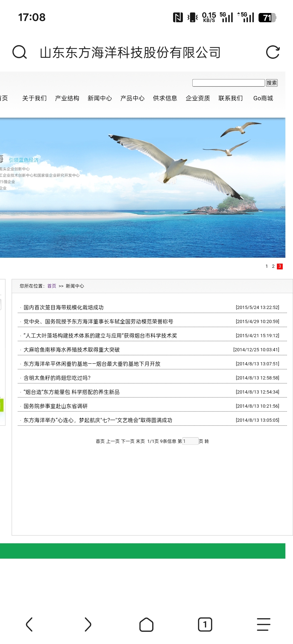The image size is (293, 644).
Task: Select the highlighted slide 3 indicator
Action: pyautogui.click(x=280, y=266)
